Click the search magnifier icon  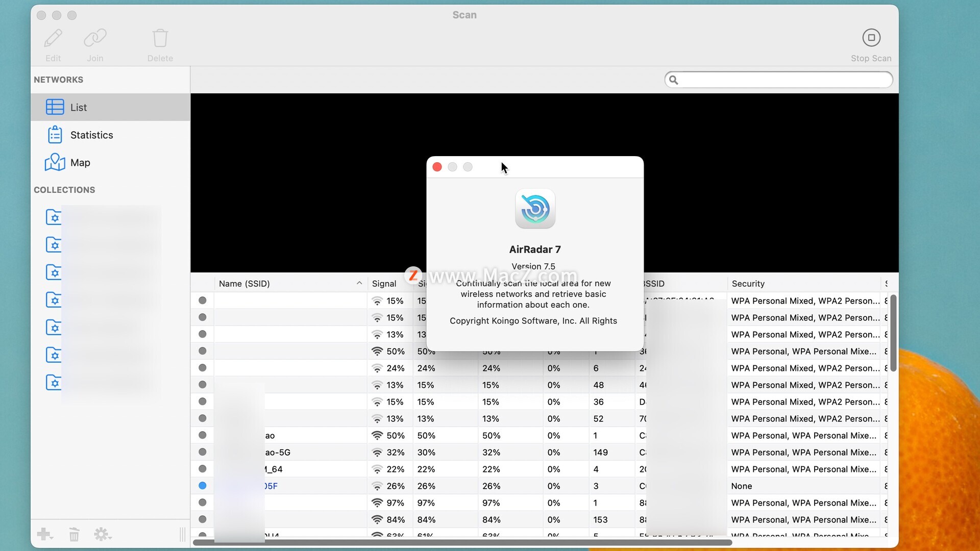673,80
